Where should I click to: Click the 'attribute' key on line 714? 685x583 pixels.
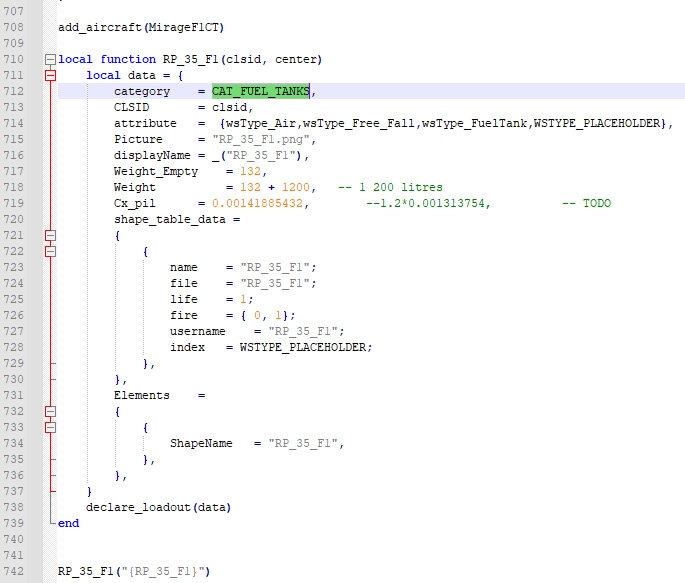(x=145, y=124)
